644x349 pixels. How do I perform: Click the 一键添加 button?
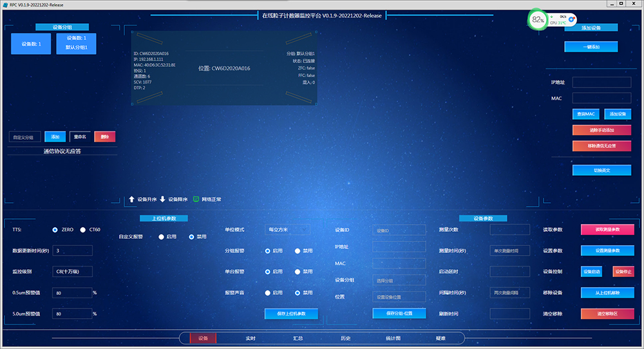pyautogui.click(x=591, y=47)
